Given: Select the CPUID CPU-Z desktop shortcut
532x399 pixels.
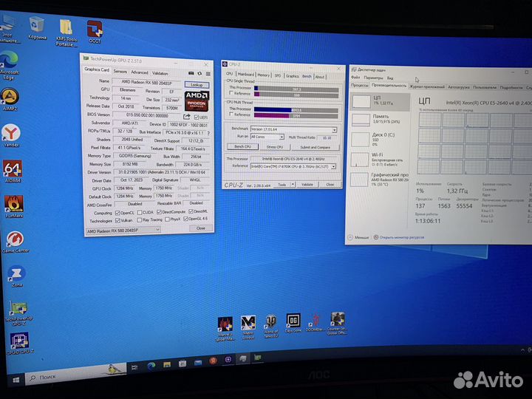Looking at the screenshot, I should coord(20,344).
